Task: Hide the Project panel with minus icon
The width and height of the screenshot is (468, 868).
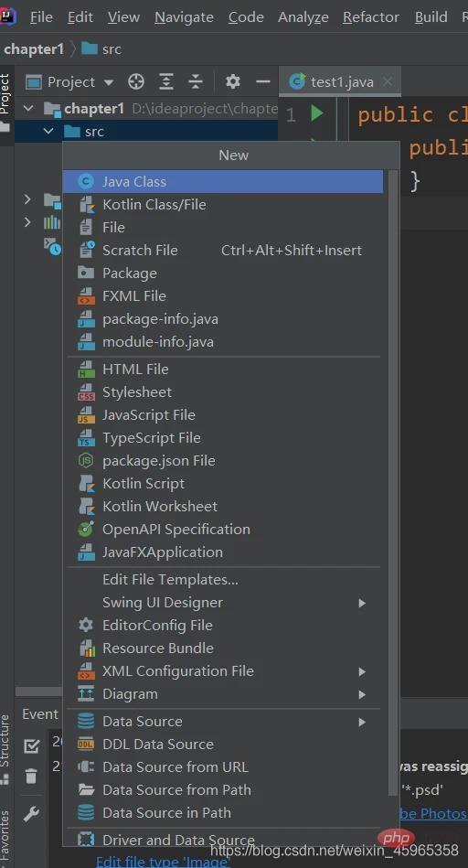Action: click(262, 82)
